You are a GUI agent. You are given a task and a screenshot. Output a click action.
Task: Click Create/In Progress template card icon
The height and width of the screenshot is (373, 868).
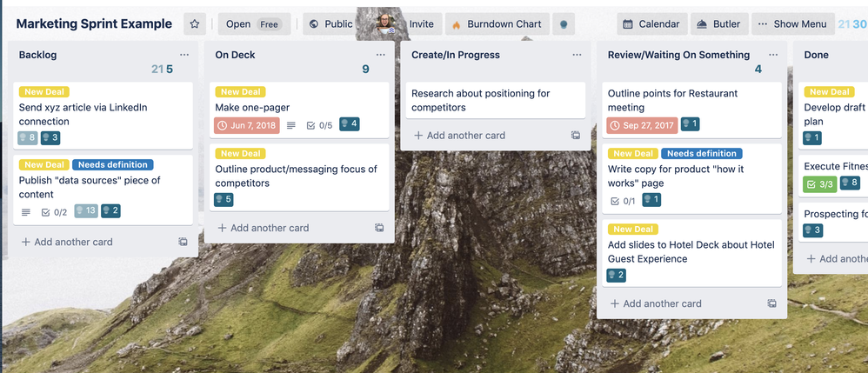click(576, 135)
